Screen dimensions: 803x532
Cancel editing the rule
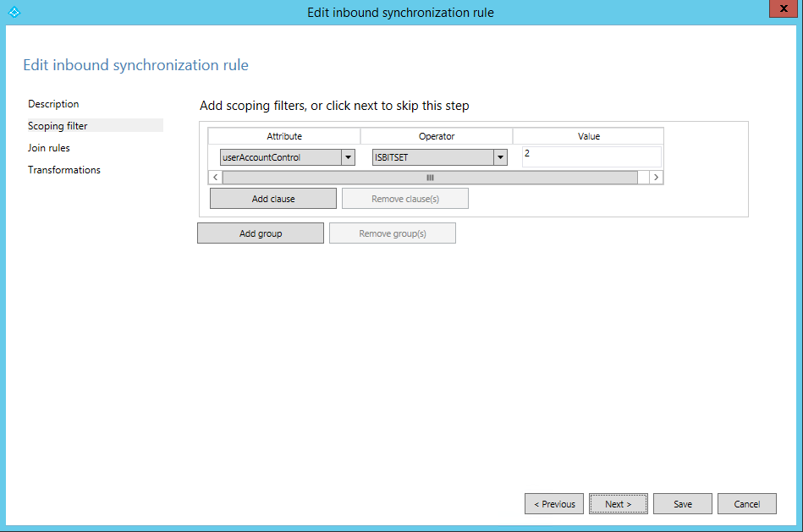coord(747,504)
